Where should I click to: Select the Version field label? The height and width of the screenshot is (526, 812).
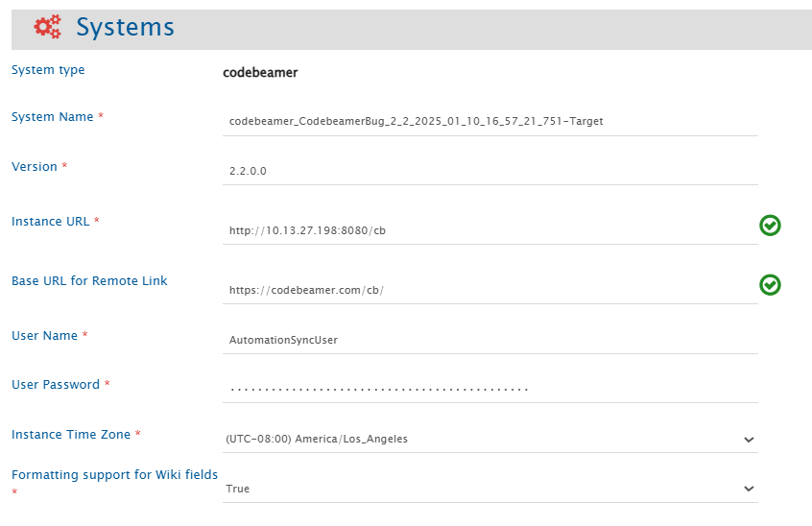(35, 167)
